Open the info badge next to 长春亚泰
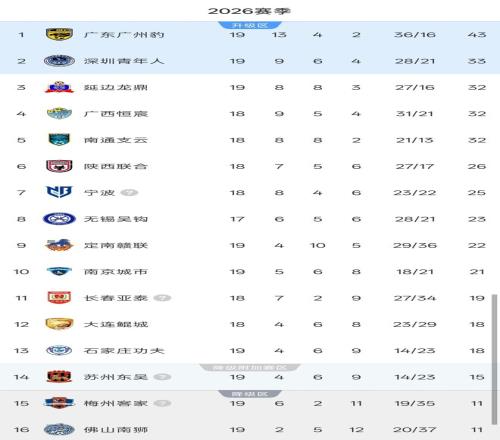Screen dimensions: 500x440 (x=162, y=298)
